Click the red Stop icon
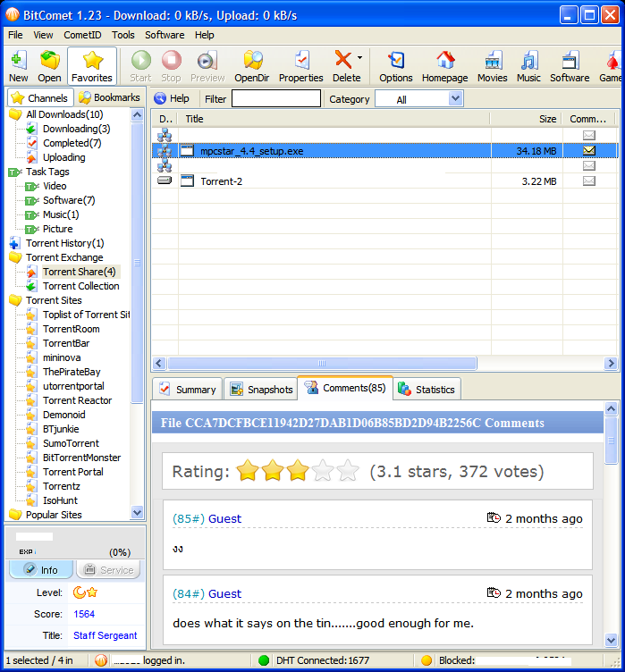This screenshot has width=625, height=672. [171, 66]
